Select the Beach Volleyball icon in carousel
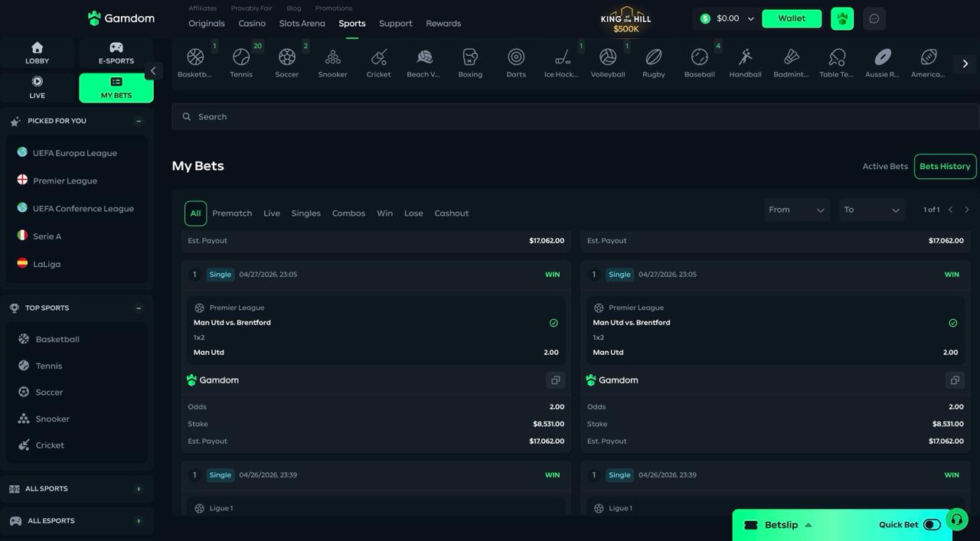This screenshot has height=541, width=980. click(x=423, y=63)
